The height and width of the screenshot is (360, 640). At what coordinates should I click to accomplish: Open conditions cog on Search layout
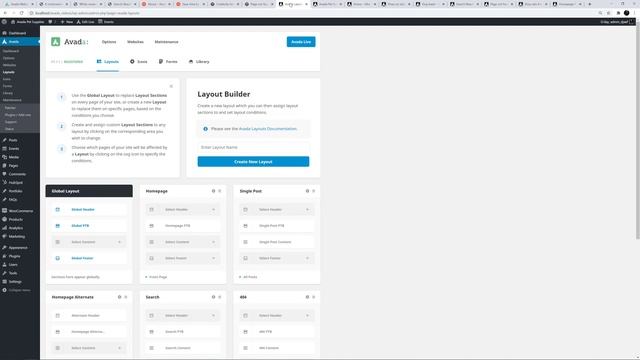click(x=213, y=297)
